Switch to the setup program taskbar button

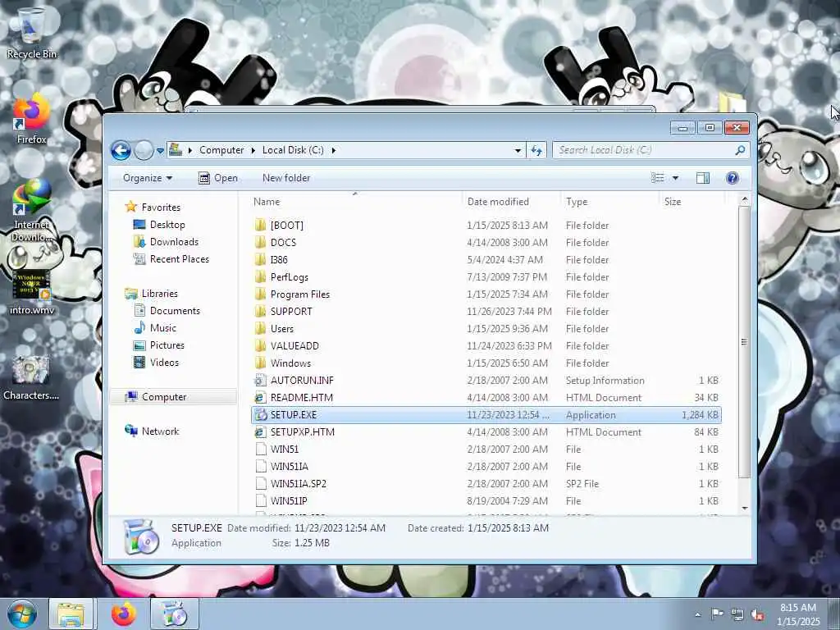point(174,614)
